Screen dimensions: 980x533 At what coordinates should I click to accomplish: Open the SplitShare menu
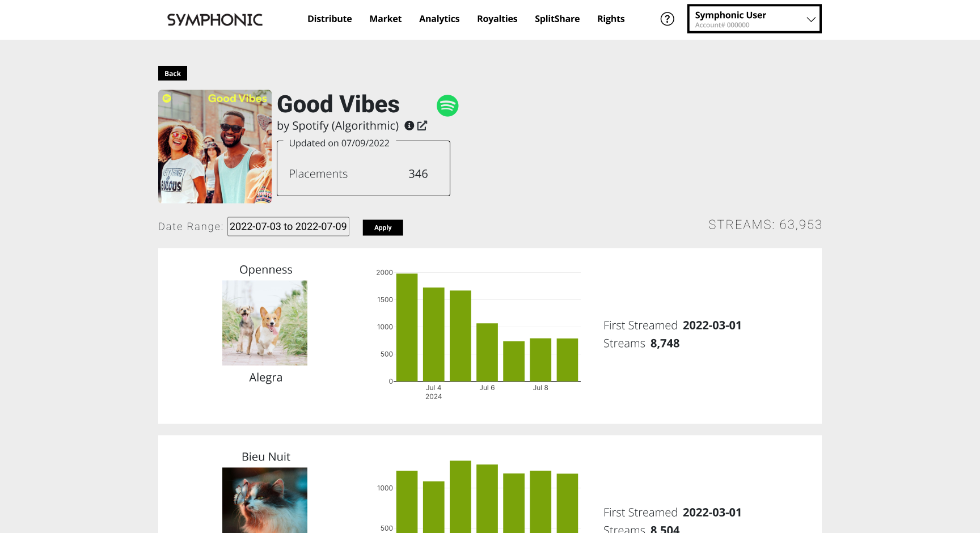(x=557, y=19)
